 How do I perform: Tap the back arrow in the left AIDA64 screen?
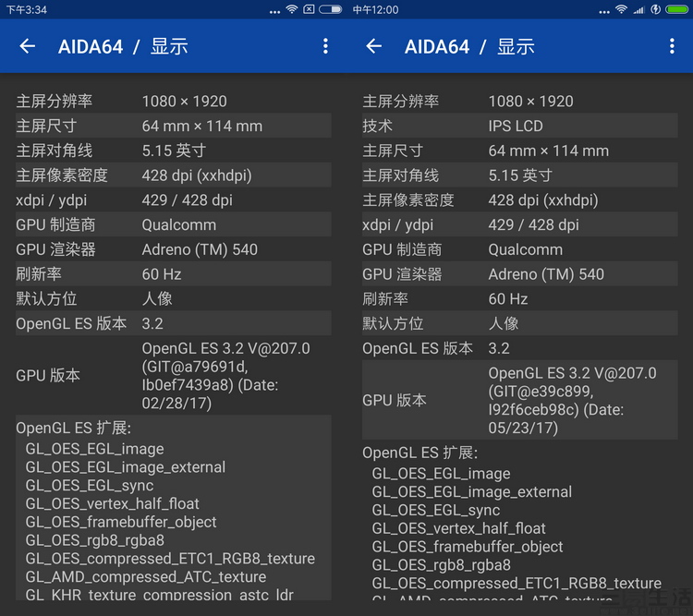[x=28, y=46]
